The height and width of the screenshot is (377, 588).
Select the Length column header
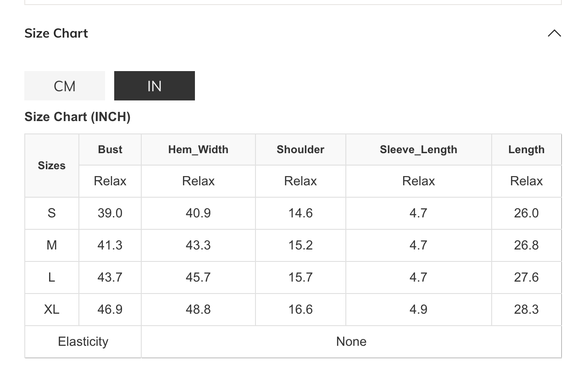526,150
